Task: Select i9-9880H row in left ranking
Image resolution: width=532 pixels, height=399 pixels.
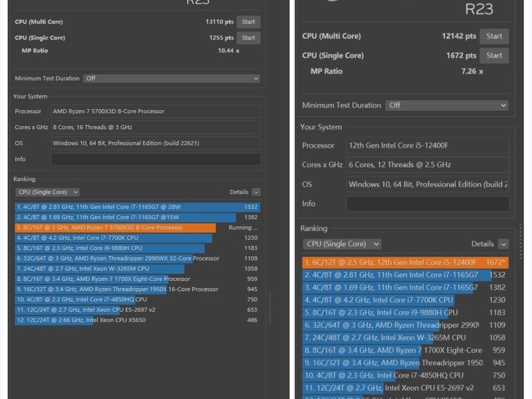Action: click(x=138, y=248)
